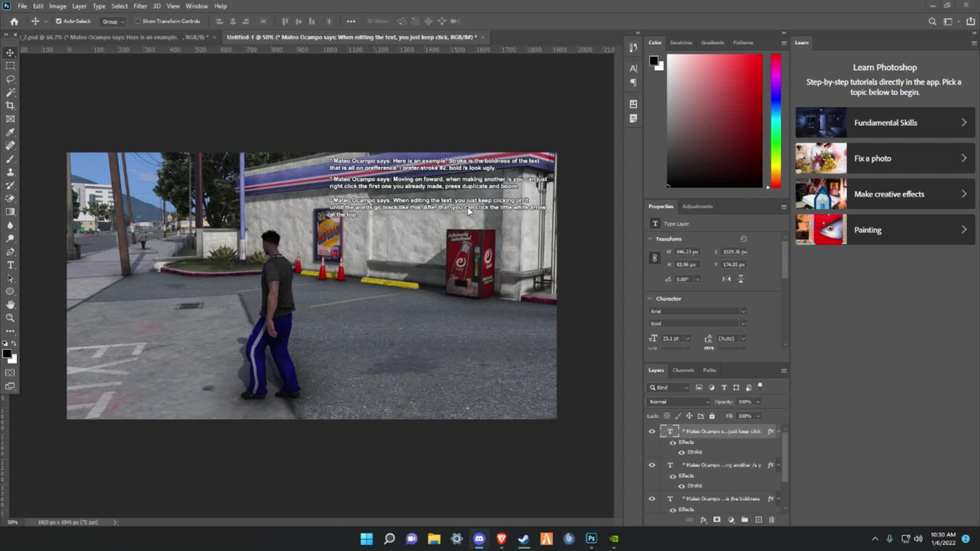Open the Group dropdown in options bar

(113, 21)
